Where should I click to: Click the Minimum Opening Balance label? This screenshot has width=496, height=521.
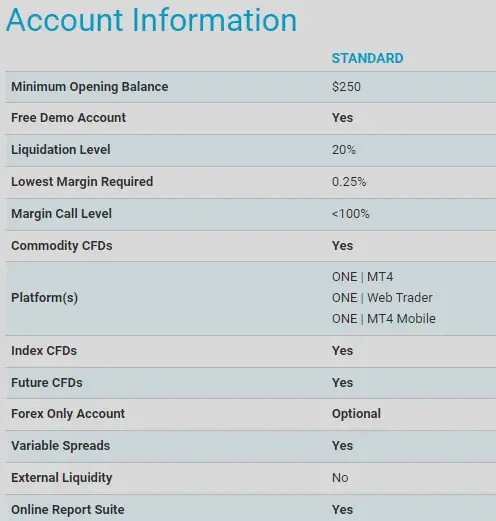click(90, 87)
